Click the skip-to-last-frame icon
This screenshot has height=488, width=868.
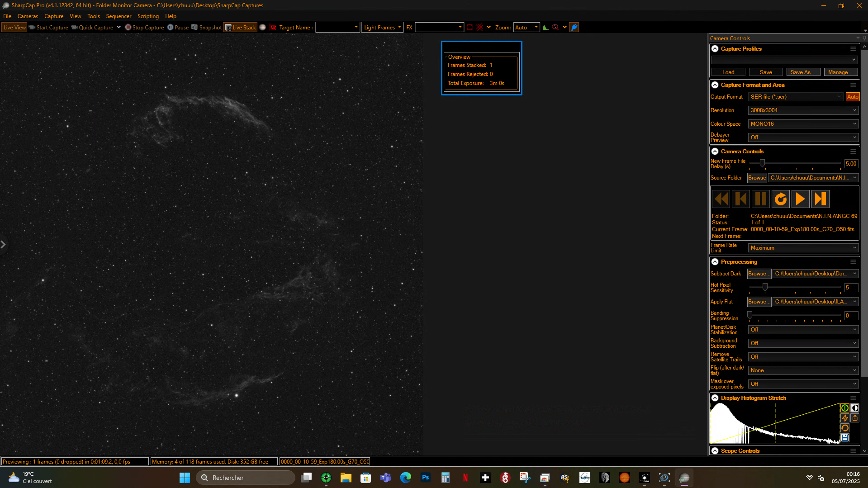820,199
